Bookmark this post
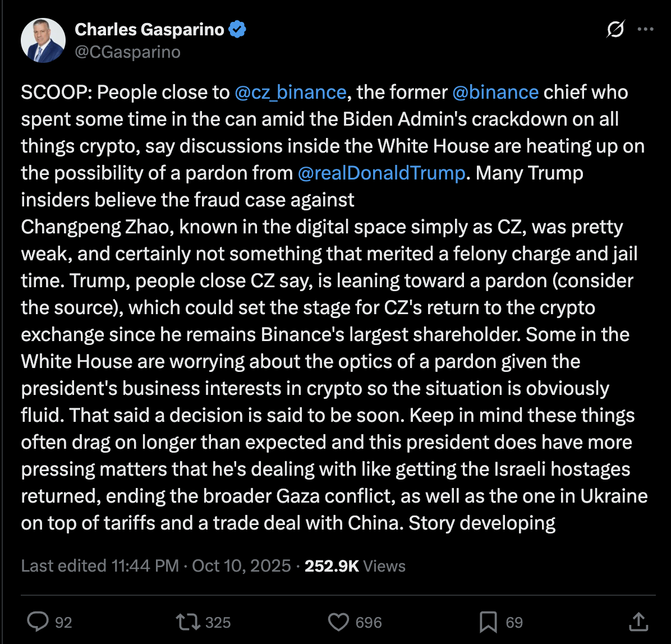Image resolution: width=671 pixels, height=644 pixels. tap(488, 621)
